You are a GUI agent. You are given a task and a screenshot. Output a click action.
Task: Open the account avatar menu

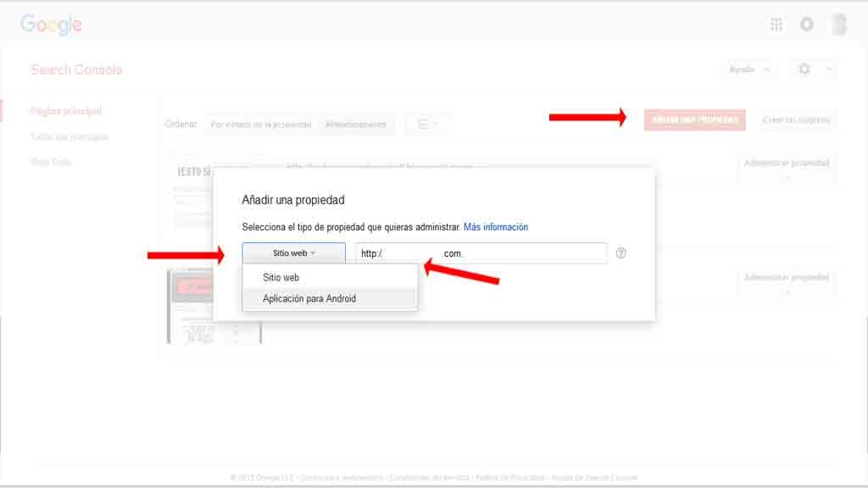839,25
